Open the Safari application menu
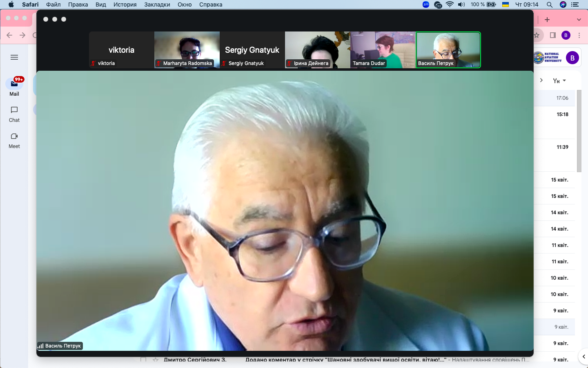Screen dimensions: 588x368 tap(30, 4)
